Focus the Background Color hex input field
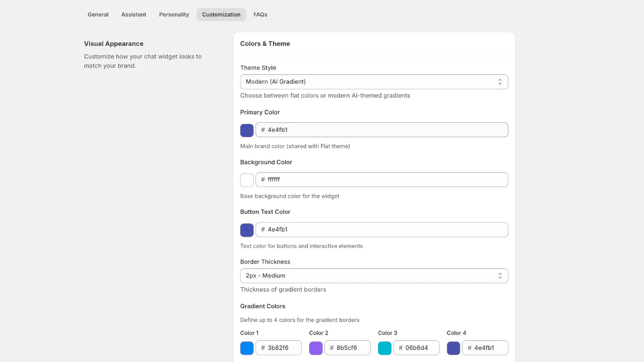644x362 pixels. (x=382, y=180)
